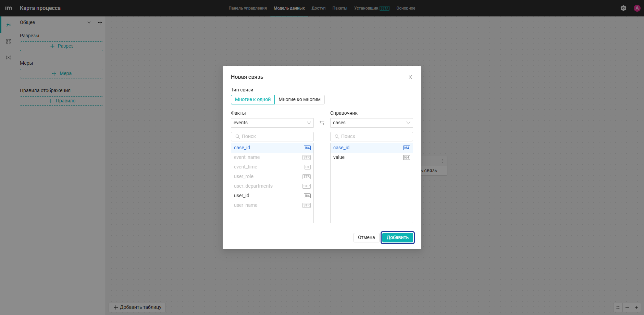Open the settings gear icon
Screen dimensions: 644x315
pyautogui.click(x=623, y=8)
